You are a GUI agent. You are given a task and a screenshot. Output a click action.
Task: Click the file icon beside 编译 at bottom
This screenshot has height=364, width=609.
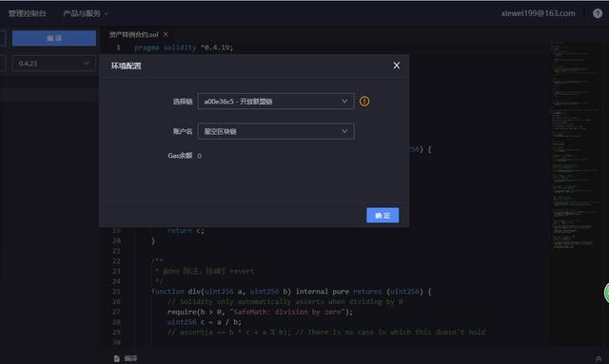coord(116,358)
